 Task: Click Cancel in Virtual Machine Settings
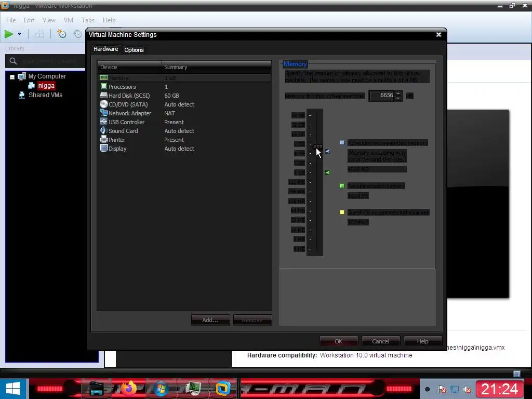(380, 341)
